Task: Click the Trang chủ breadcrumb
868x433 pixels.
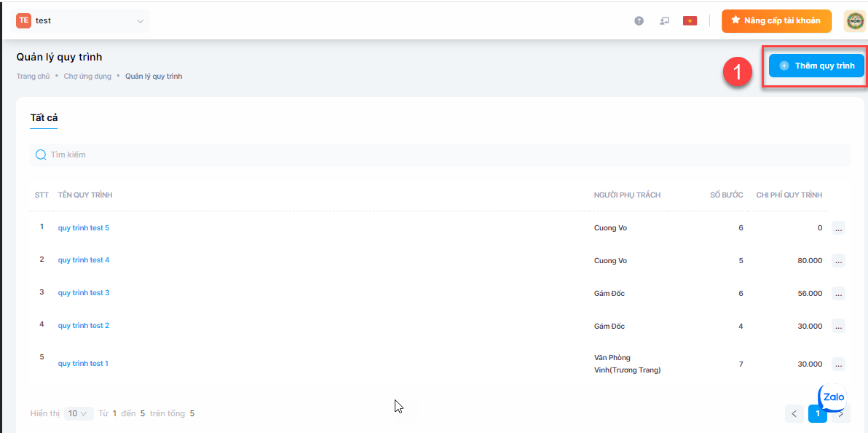Action: tap(33, 77)
